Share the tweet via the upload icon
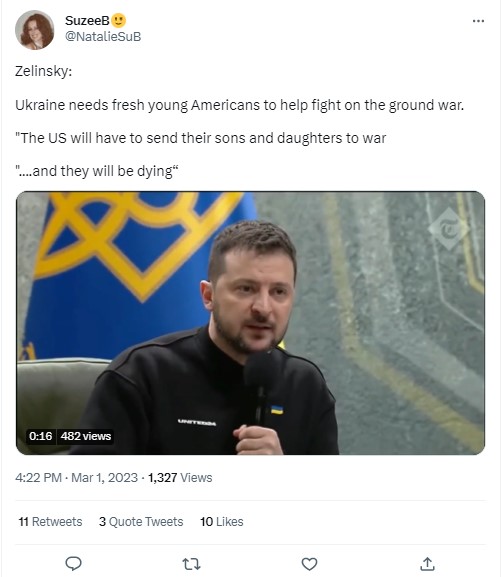 click(x=427, y=563)
